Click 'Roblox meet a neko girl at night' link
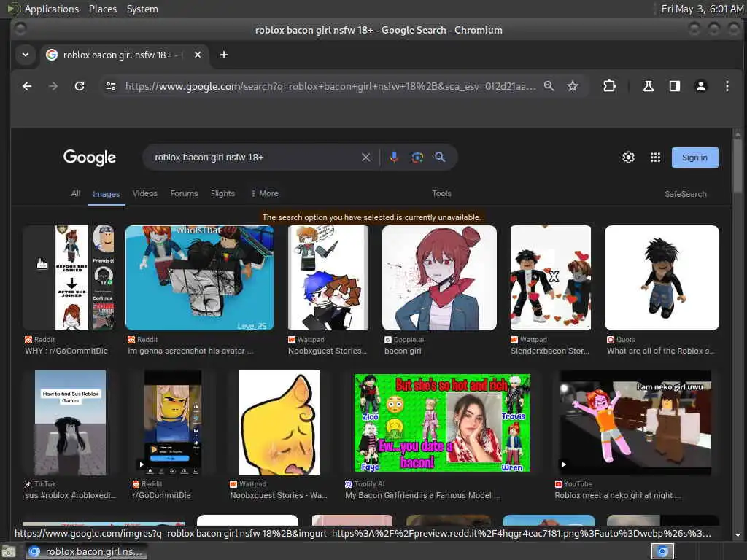The width and height of the screenshot is (747, 560). tap(618, 495)
